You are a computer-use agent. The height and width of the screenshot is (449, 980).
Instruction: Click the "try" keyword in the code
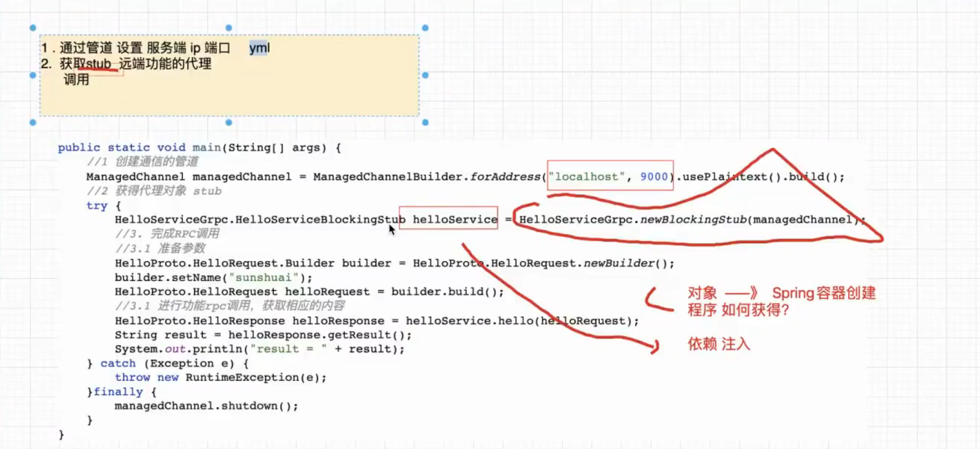click(x=97, y=206)
